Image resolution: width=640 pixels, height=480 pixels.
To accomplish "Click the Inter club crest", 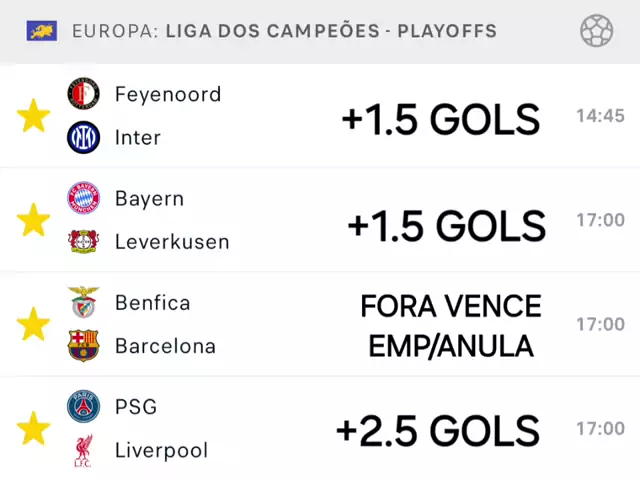I will [83, 137].
